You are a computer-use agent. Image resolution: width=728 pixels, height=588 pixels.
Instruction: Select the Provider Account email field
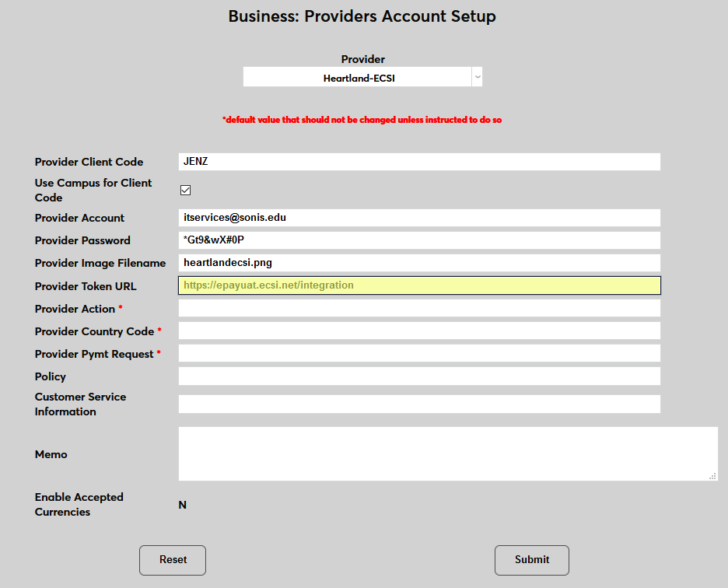(x=419, y=218)
